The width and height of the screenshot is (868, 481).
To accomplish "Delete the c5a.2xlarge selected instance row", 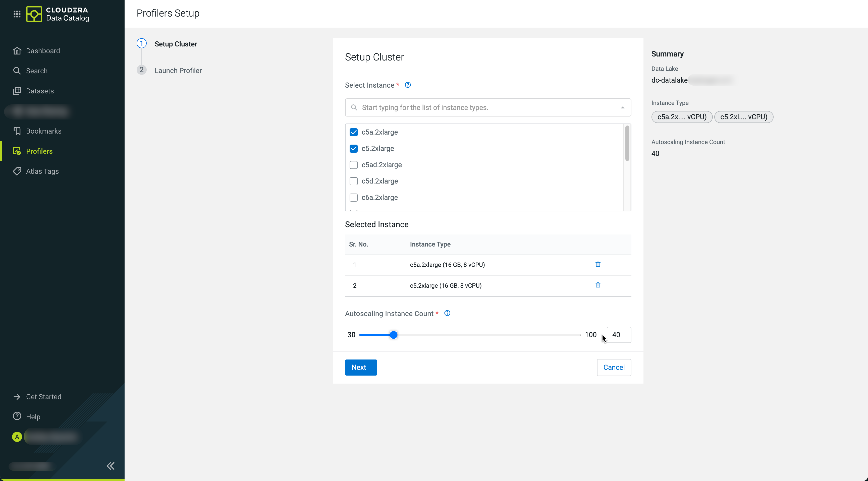I will (598, 264).
